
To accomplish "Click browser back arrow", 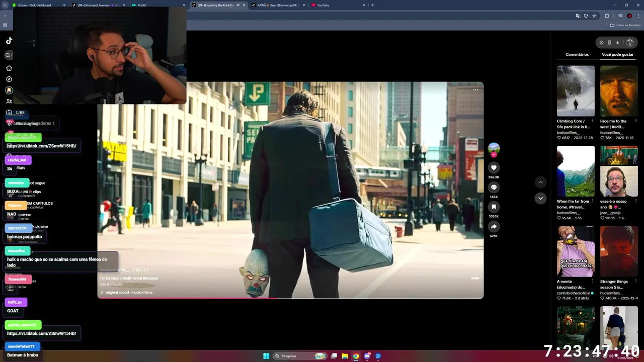I will click(5, 16).
